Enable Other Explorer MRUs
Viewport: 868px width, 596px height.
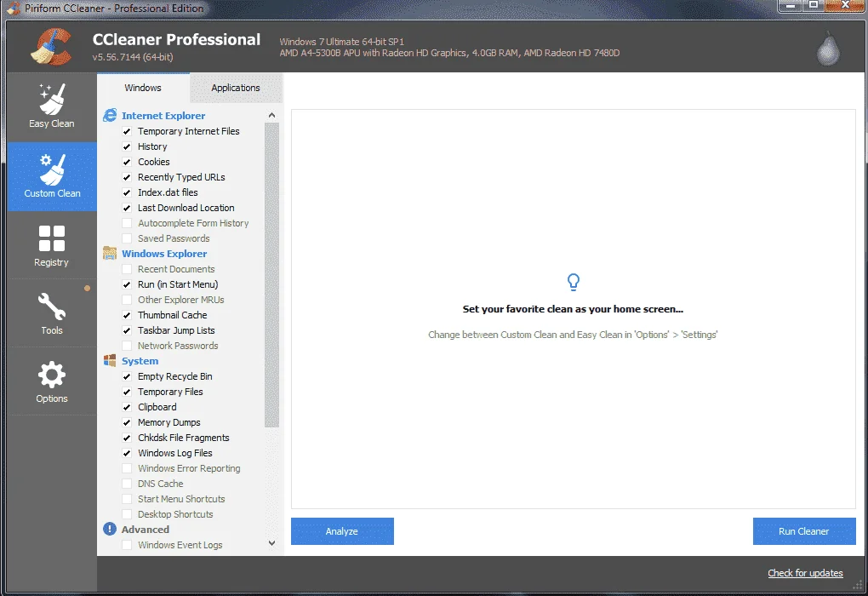(127, 300)
